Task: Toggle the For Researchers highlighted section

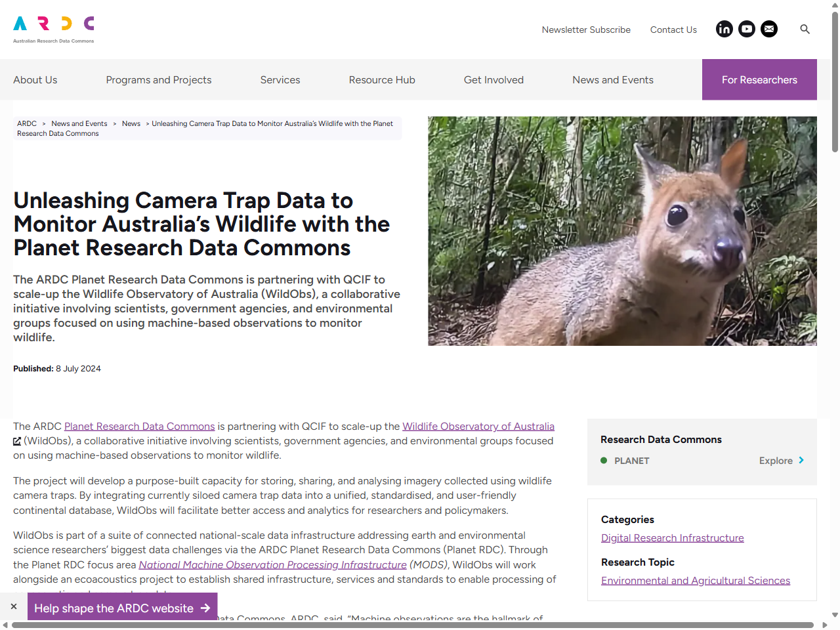Action: click(x=759, y=79)
